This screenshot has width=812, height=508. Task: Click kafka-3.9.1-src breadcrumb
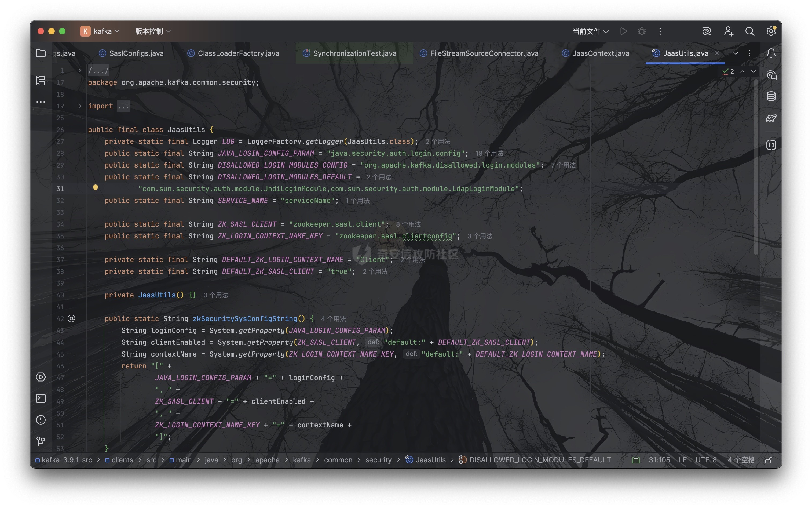tap(64, 460)
